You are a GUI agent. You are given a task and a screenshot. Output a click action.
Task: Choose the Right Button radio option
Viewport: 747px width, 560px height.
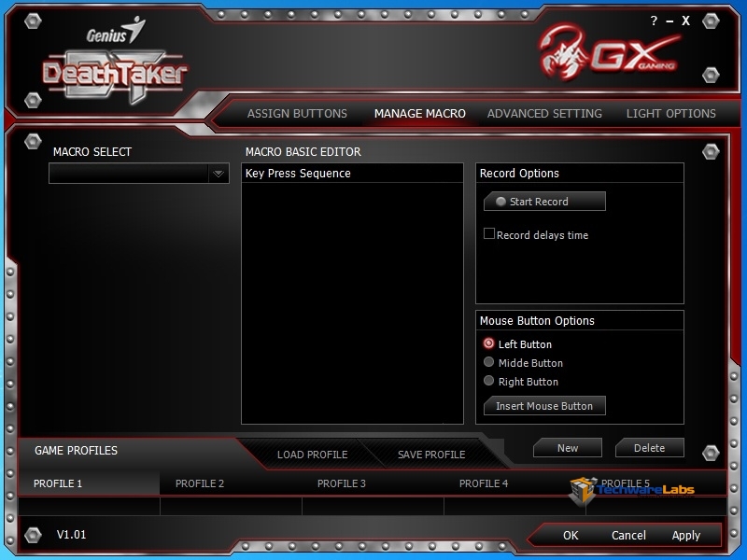pyautogui.click(x=488, y=381)
